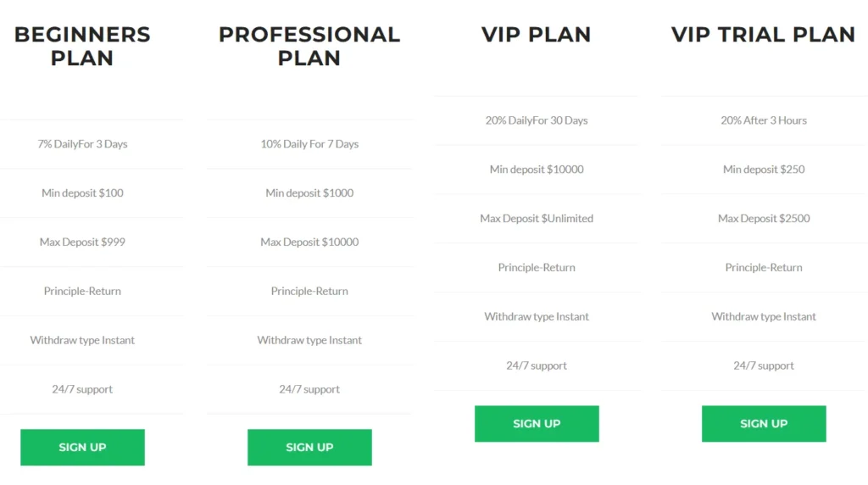Click the Beginners Plan heading
The height and width of the screenshot is (485, 868).
(x=82, y=47)
